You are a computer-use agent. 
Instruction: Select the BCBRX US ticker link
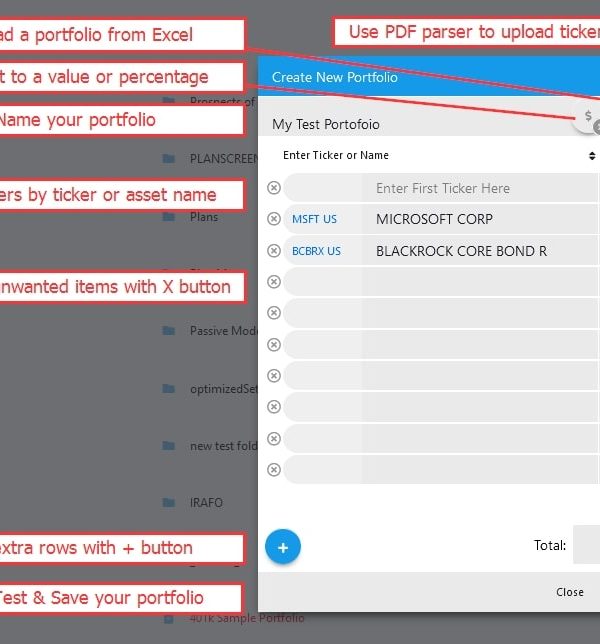coord(316,251)
